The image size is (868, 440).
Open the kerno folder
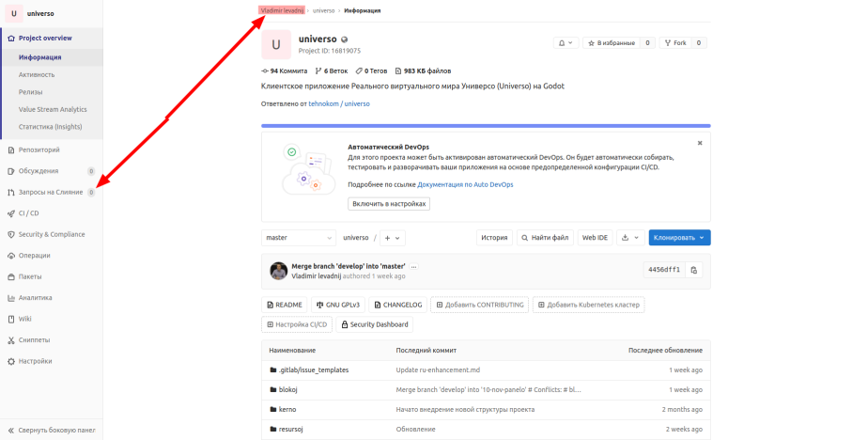click(287, 410)
